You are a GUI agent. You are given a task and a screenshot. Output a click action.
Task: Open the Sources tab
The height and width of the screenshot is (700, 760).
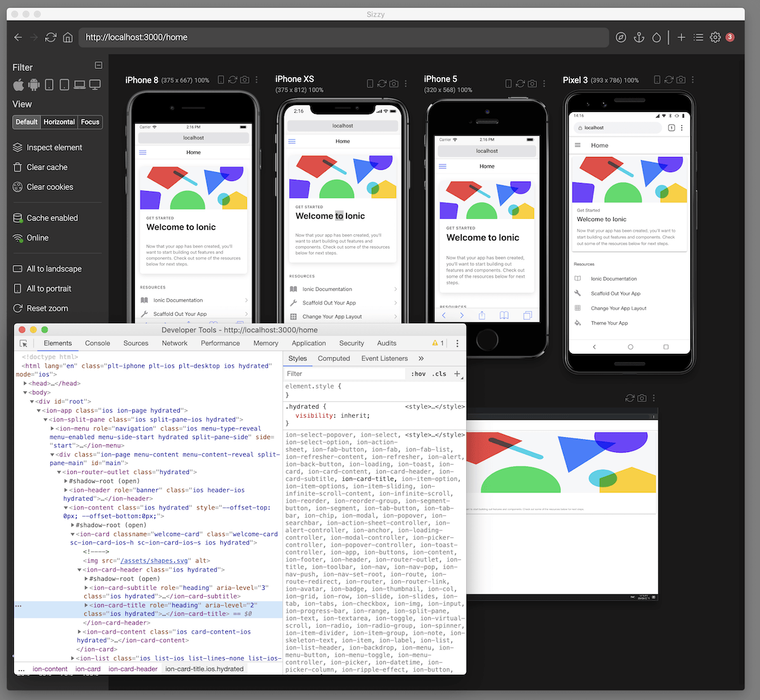tap(136, 344)
